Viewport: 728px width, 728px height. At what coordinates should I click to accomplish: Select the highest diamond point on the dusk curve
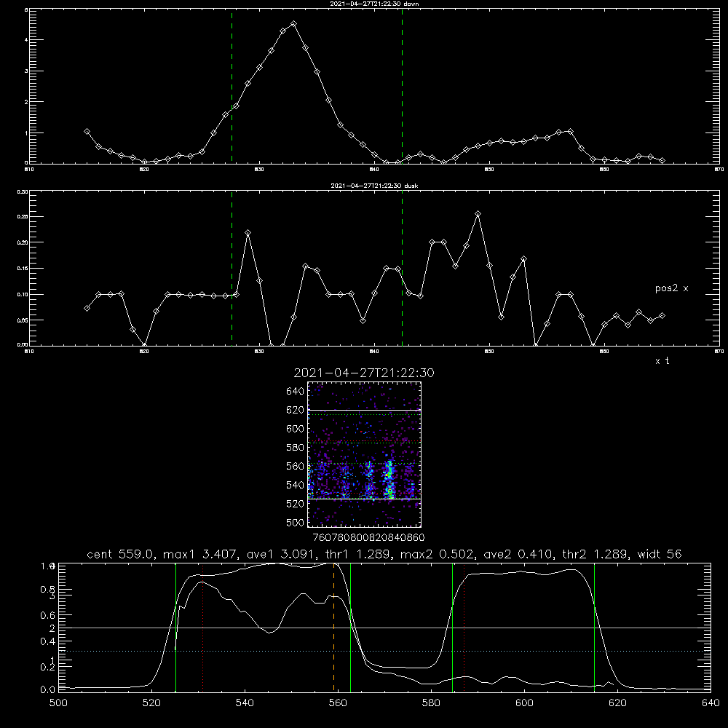coord(478,213)
